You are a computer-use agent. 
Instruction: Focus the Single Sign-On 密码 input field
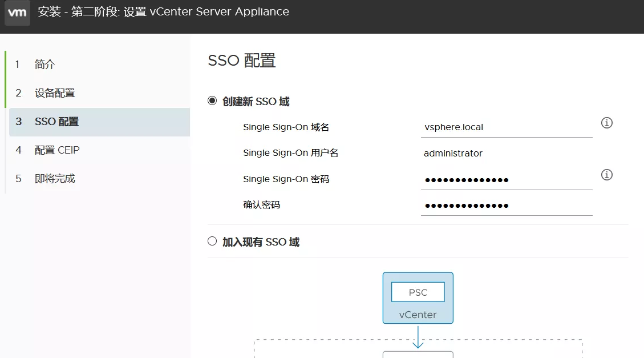[506, 180]
